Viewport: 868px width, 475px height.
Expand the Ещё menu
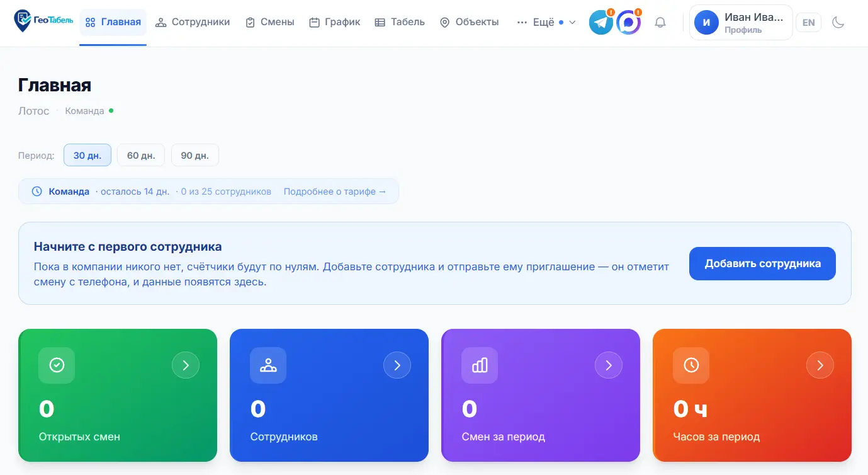(546, 22)
